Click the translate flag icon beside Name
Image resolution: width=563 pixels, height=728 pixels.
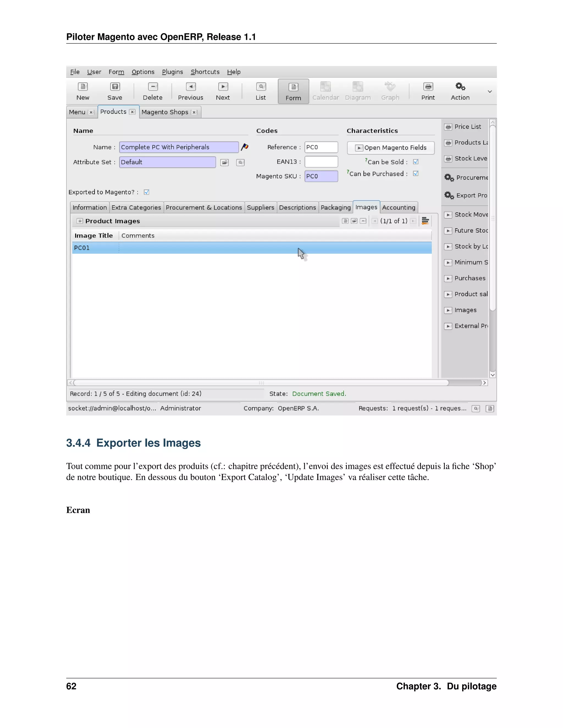pyautogui.click(x=245, y=147)
